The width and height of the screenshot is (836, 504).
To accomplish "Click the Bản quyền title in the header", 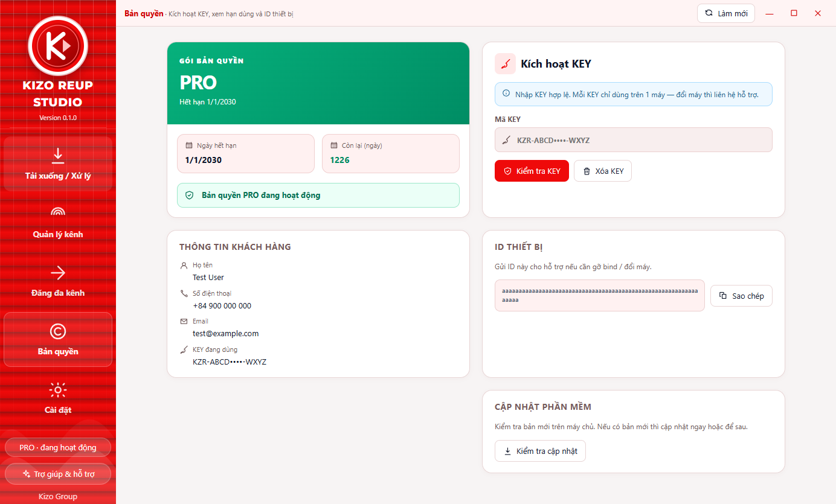I will 144,13.
